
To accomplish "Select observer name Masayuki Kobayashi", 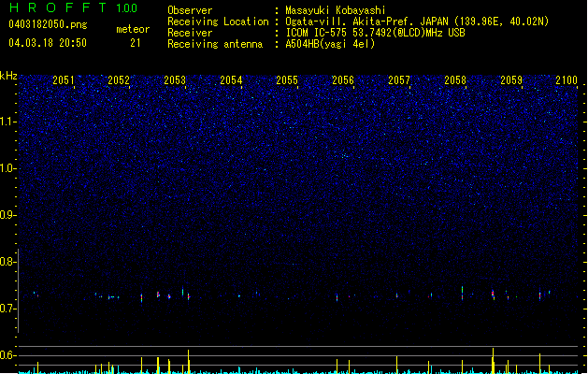I will pyautogui.click(x=336, y=10).
